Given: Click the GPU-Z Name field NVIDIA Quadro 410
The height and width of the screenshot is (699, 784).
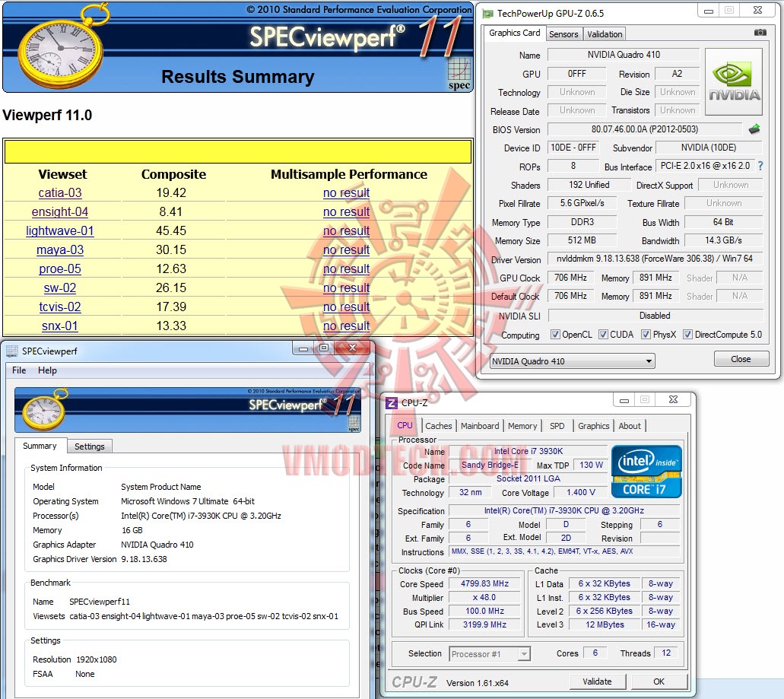Looking at the screenshot, I should pyautogui.click(x=624, y=55).
